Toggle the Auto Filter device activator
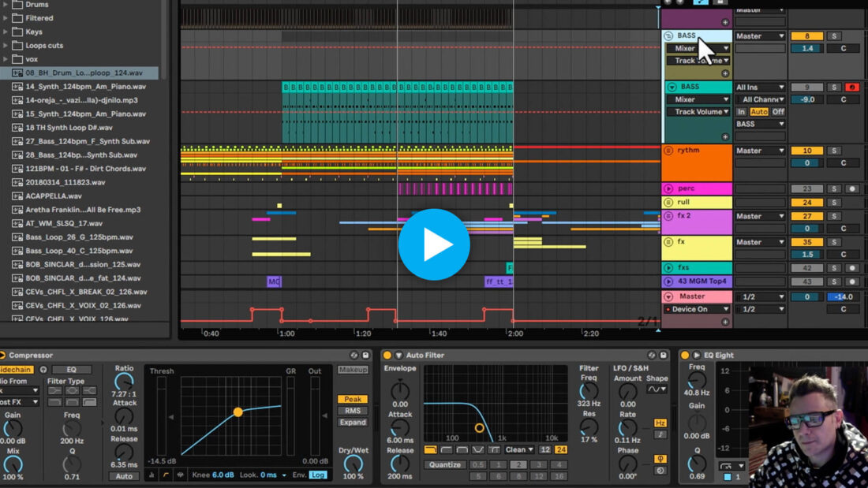The width and height of the screenshot is (868, 488). 387,356
